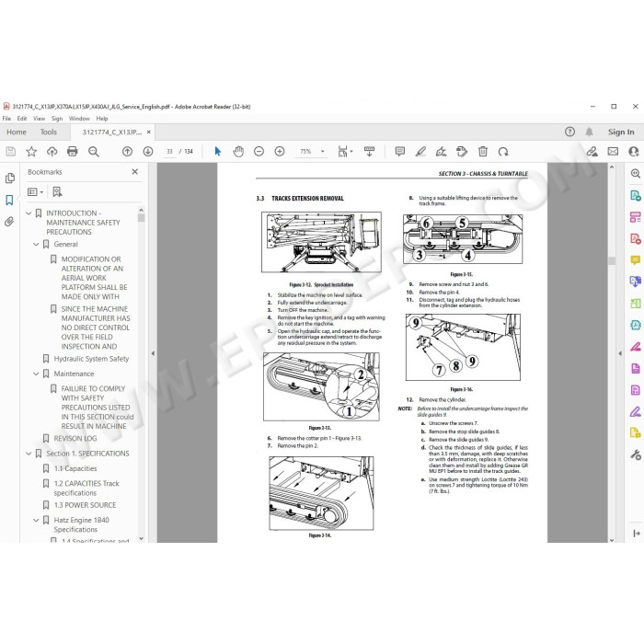644x644 pixels.
Task: Collapse the INTRODUCTION bookmark node
Action: tap(29, 213)
